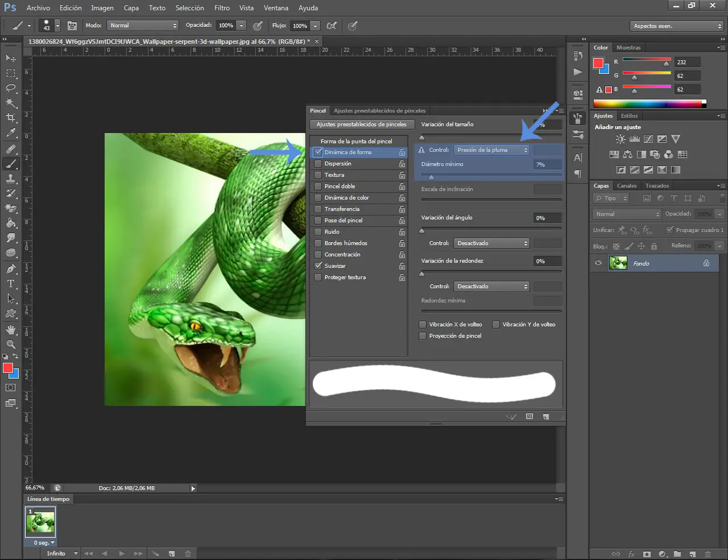Select the Zoom tool
Viewport: 728px width, 560px height.
point(11,345)
